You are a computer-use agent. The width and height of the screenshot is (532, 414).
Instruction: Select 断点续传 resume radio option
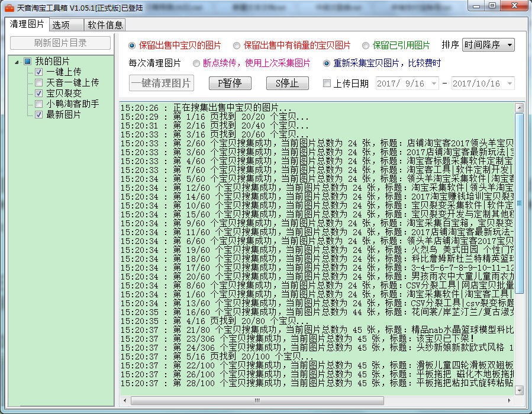coord(196,63)
